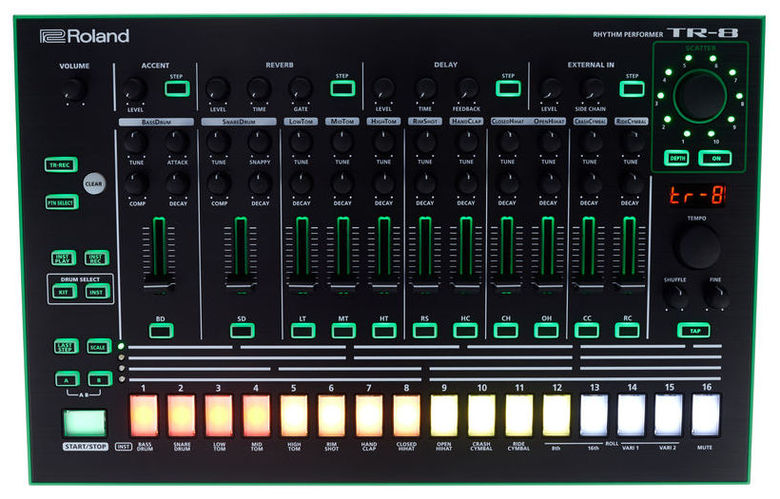
Task: Select the LT instrument button
Action: coord(303,331)
